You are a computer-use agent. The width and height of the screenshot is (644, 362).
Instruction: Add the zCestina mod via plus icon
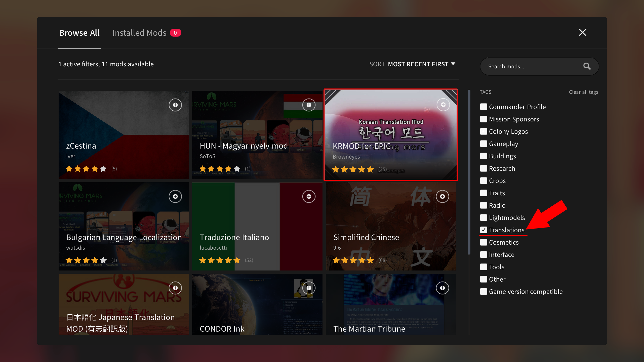(x=175, y=105)
